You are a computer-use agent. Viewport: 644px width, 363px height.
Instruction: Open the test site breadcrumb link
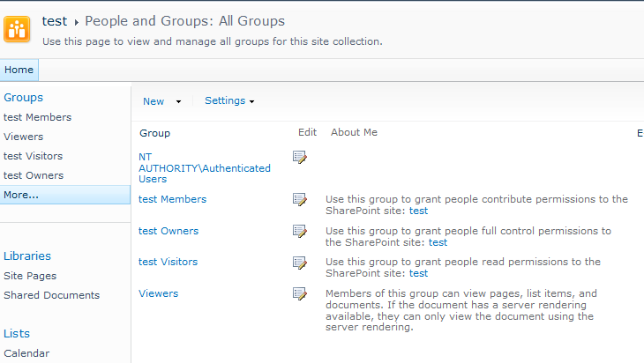tap(54, 21)
